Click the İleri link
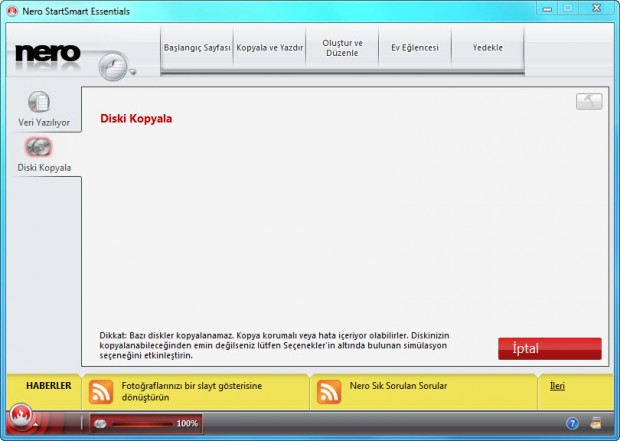620x441 pixels. [x=557, y=386]
